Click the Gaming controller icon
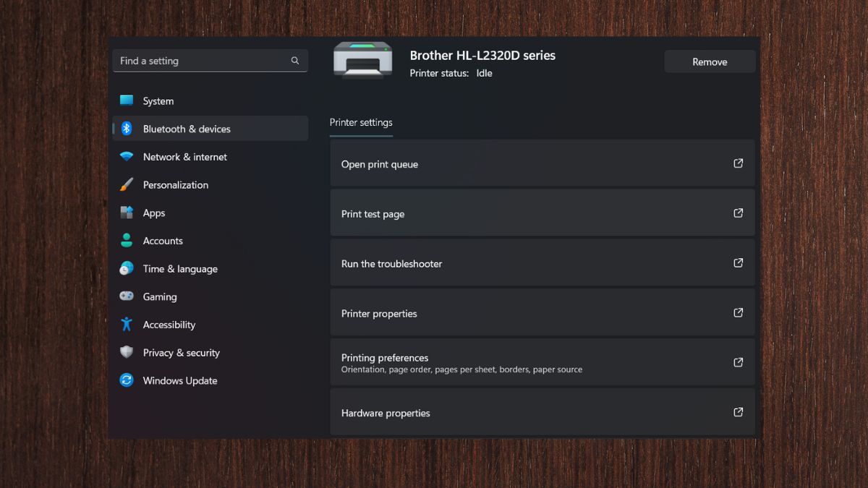This screenshot has height=488, width=868. (127, 296)
